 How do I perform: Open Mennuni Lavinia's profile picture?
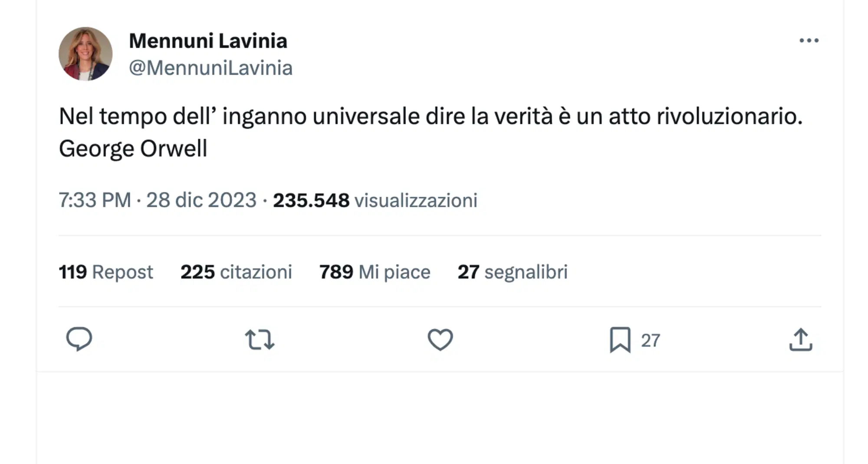83,53
